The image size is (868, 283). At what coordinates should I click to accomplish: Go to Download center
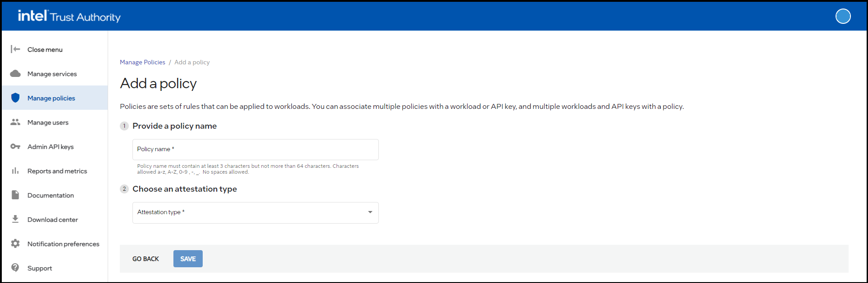[55, 220]
